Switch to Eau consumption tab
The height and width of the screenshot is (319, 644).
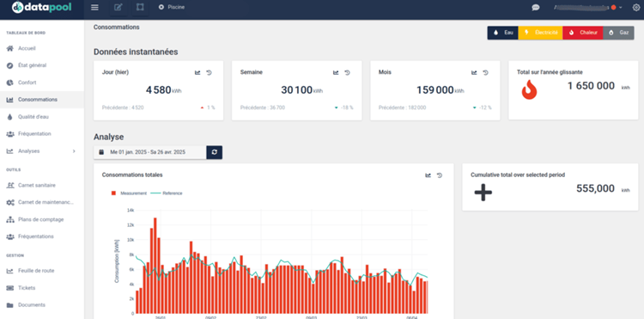503,33
